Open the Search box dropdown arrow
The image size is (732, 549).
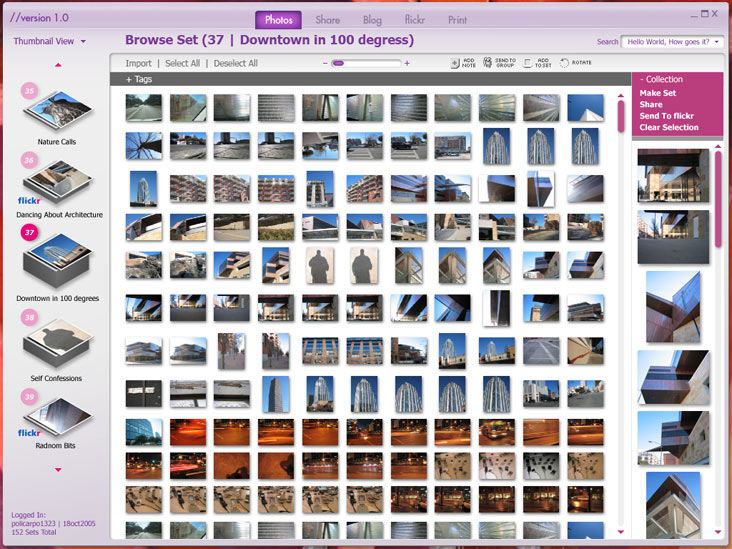[x=717, y=42]
